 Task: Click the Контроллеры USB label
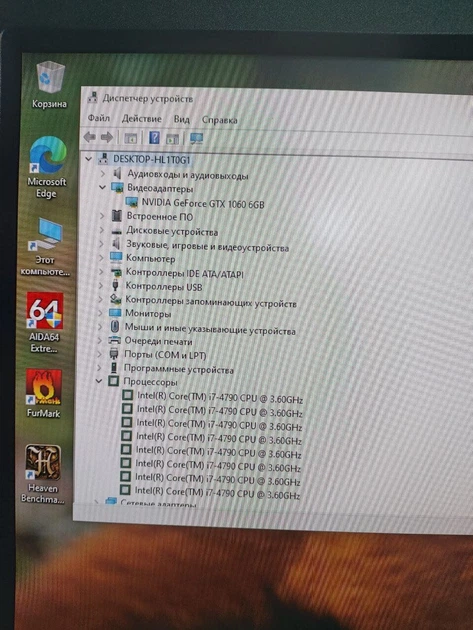164,286
